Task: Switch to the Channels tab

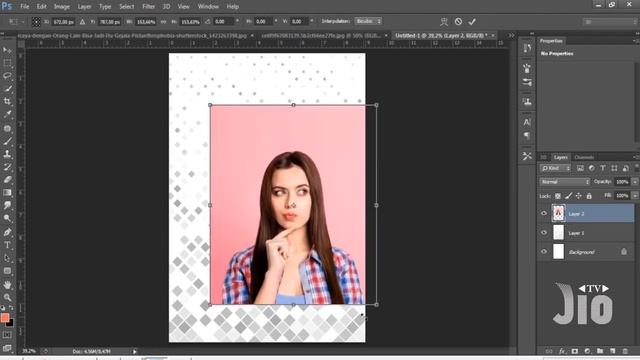Action: tap(584, 157)
